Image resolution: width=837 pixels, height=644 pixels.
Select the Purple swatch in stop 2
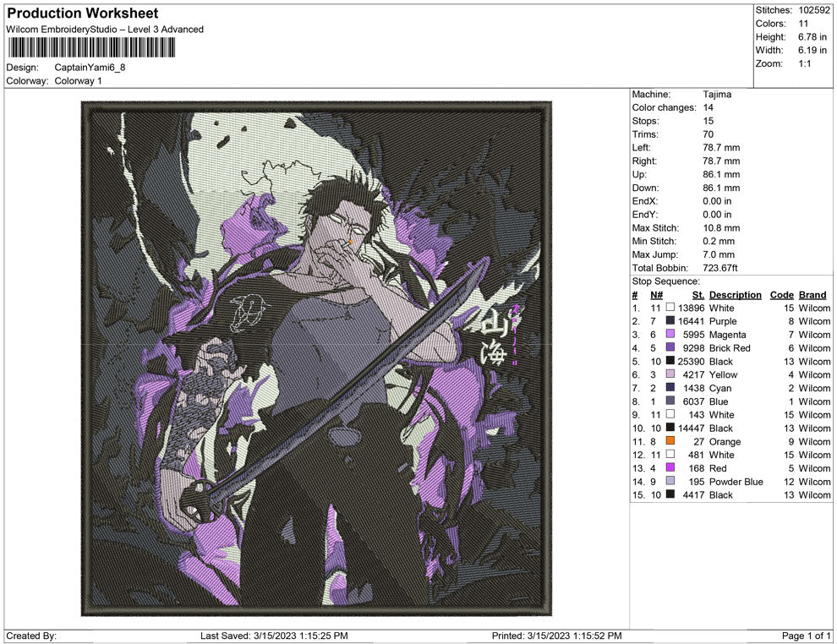tap(670, 320)
